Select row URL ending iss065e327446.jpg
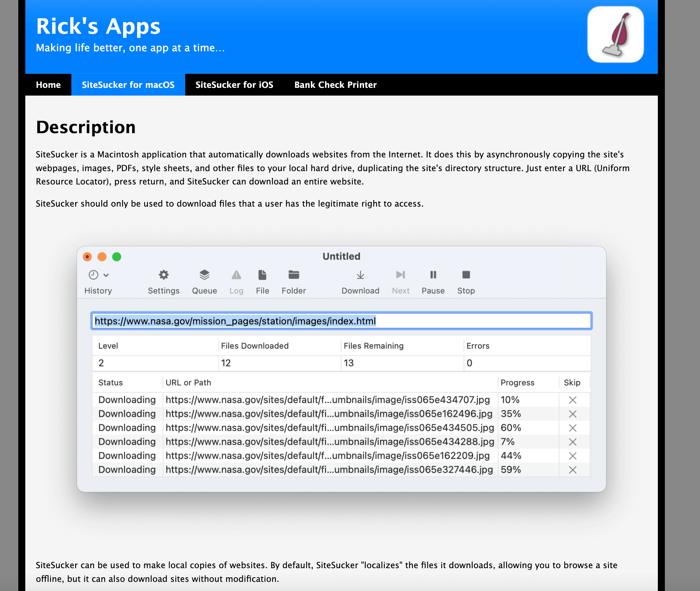The height and width of the screenshot is (591, 700). [329, 470]
